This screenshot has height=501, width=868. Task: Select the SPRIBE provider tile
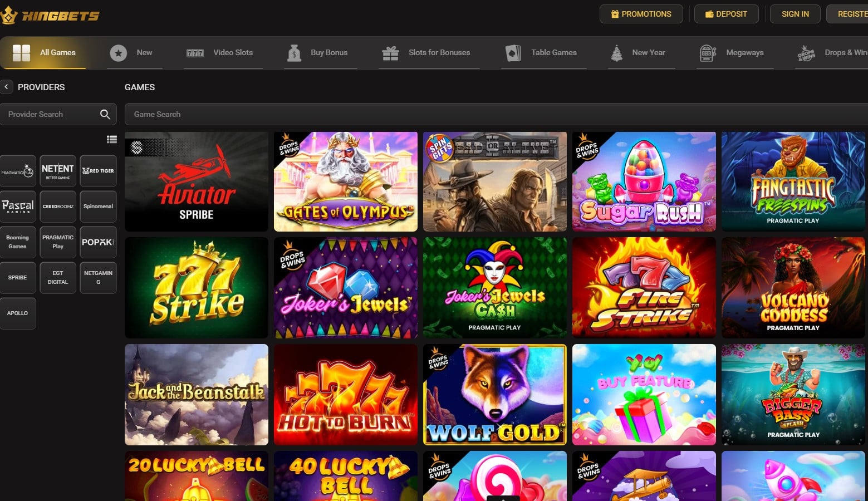(x=18, y=278)
